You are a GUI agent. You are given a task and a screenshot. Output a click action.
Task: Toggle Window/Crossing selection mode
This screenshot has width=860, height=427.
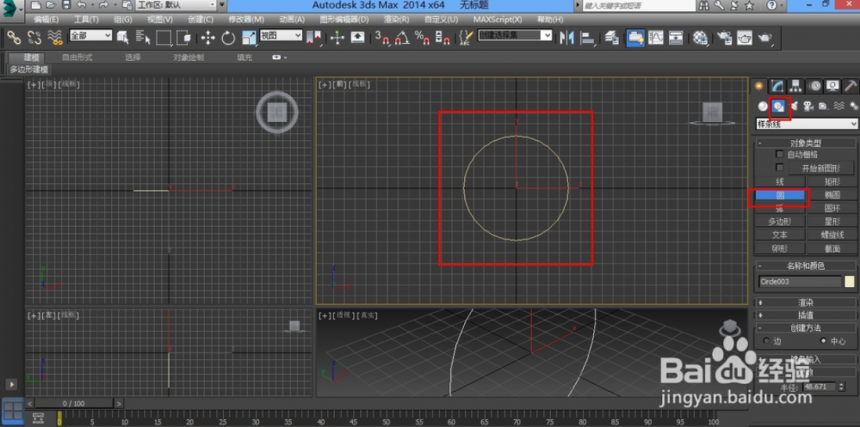pyautogui.click(x=184, y=38)
